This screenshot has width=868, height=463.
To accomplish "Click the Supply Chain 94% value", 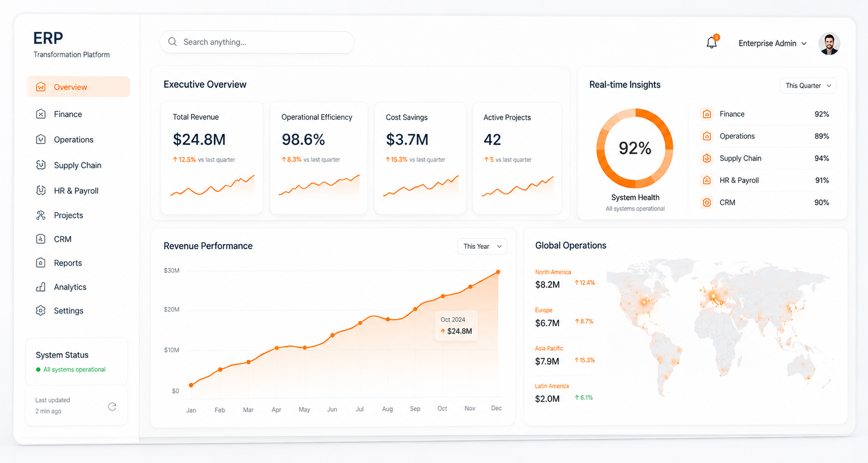I will click(821, 158).
